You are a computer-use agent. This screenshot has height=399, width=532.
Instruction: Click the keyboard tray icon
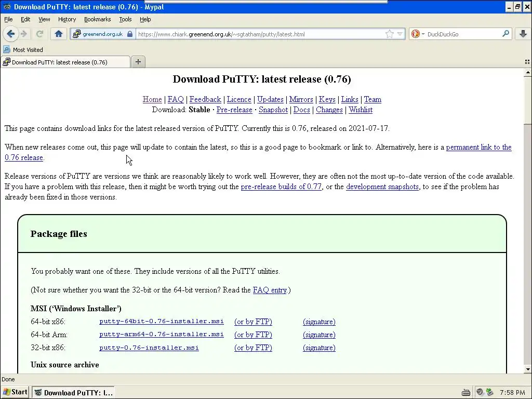coord(466,393)
